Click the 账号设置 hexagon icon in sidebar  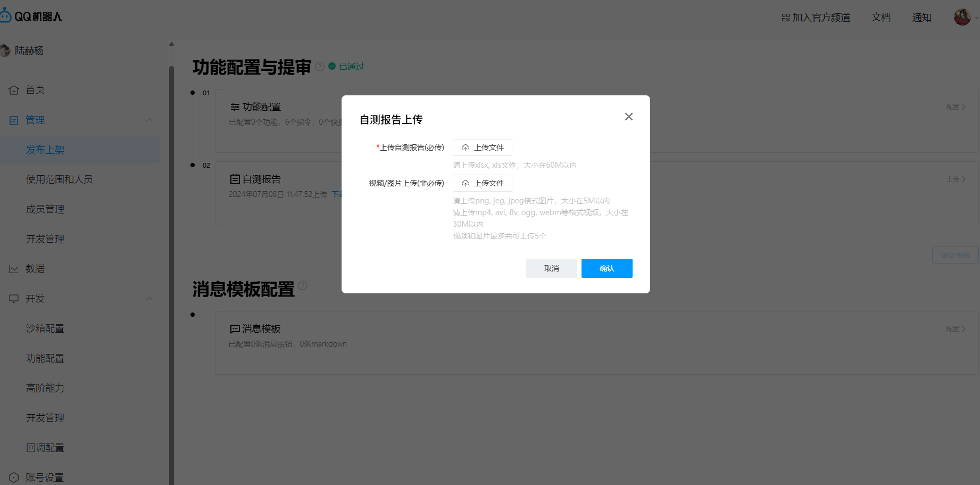pos(14,478)
